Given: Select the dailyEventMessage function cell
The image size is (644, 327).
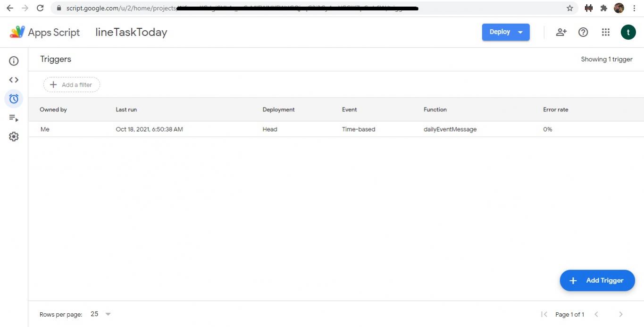Looking at the screenshot, I should click(x=450, y=129).
